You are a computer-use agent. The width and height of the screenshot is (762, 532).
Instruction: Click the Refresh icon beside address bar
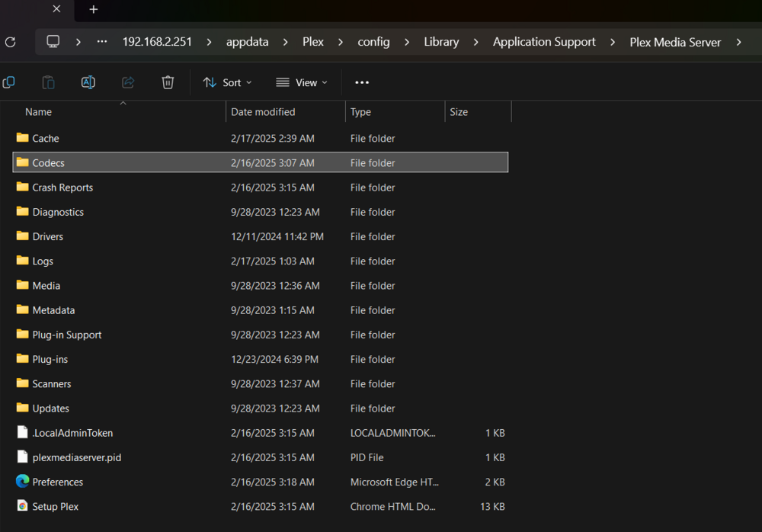[x=10, y=43]
